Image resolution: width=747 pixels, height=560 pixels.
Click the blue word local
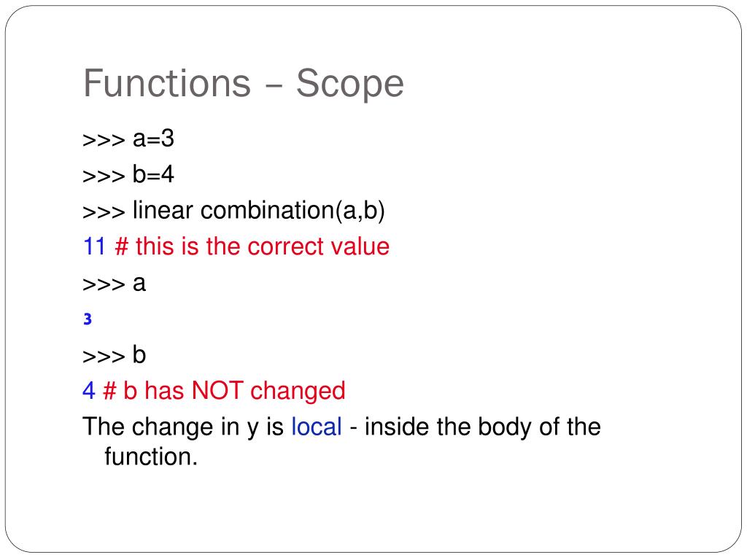click(317, 427)
